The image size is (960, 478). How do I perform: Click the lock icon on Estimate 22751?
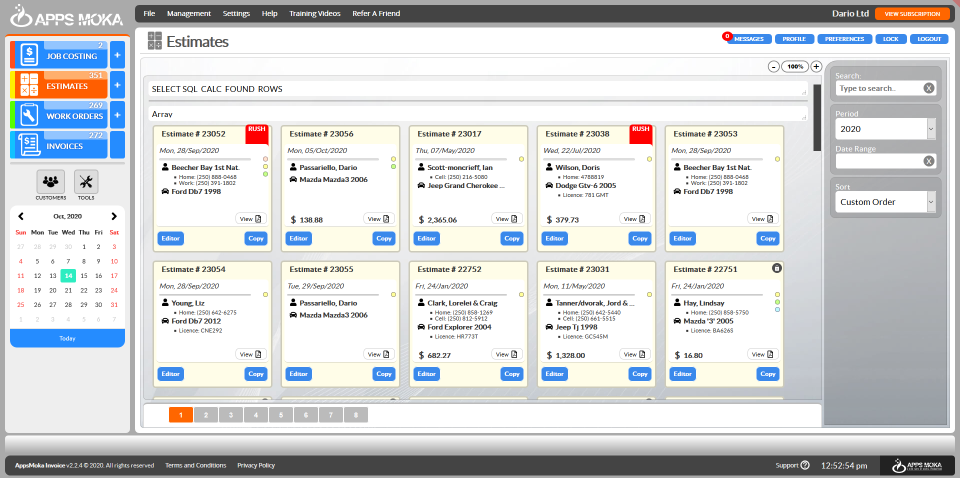click(776, 268)
